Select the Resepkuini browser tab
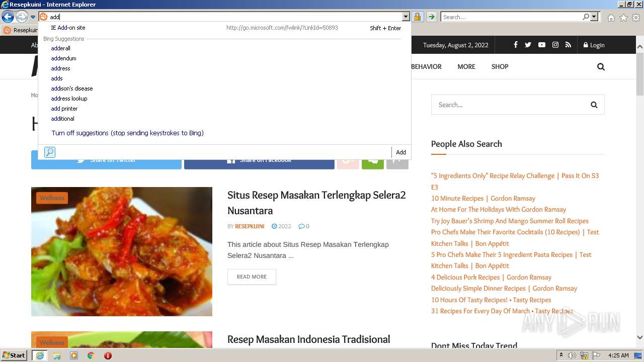The image size is (644, 362). pyautogui.click(x=20, y=30)
